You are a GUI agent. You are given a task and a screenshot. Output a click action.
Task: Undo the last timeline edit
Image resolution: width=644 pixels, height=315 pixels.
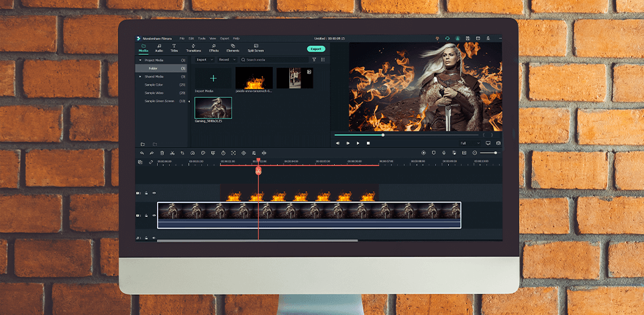[142, 153]
